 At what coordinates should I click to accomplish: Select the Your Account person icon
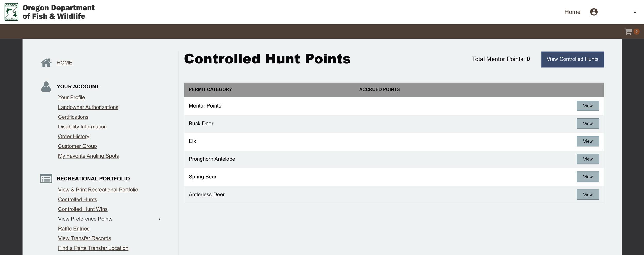click(x=46, y=86)
